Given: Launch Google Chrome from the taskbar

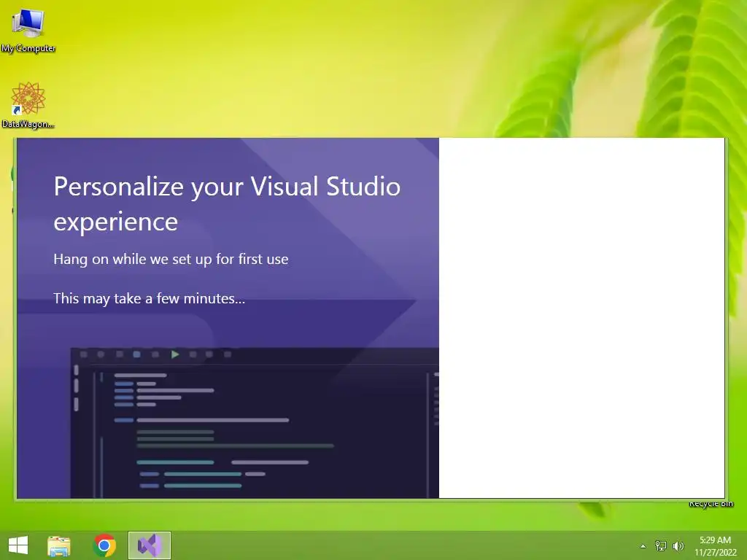Looking at the screenshot, I should click(x=104, y=545).
